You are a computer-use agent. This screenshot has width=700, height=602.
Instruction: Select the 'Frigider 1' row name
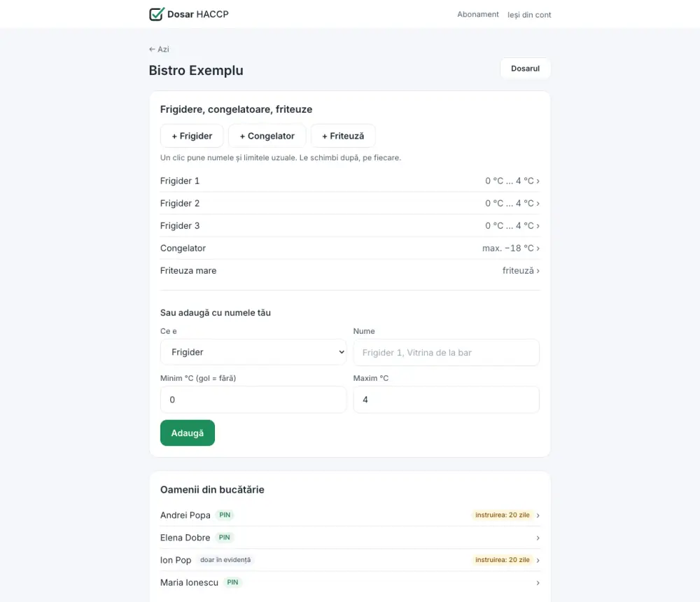coord(180,181)
